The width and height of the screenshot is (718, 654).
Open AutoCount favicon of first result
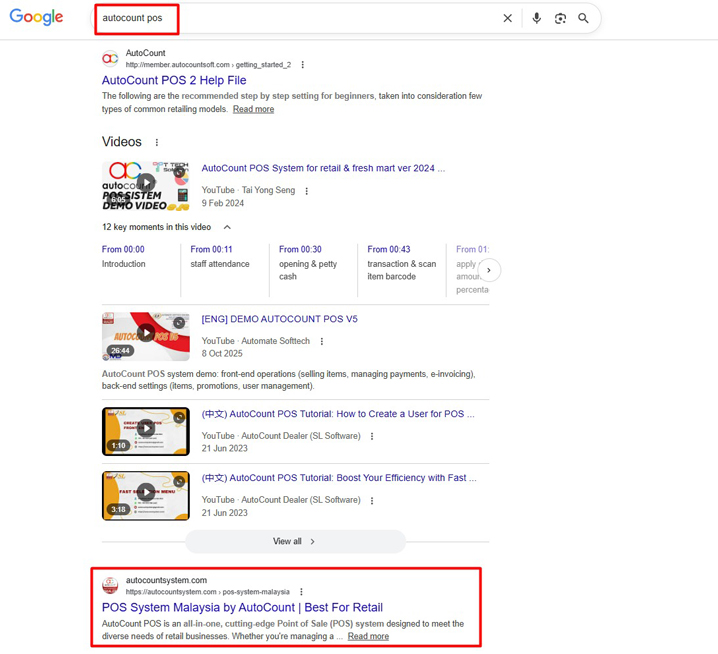click(x=110, y=59)
